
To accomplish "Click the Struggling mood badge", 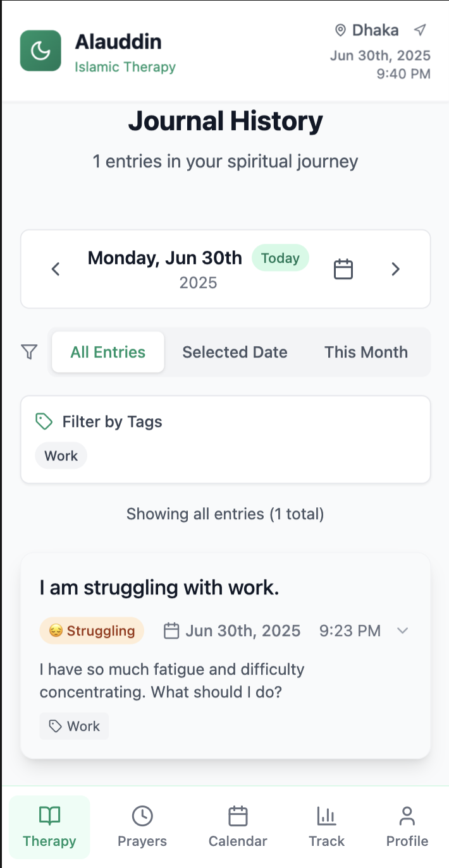I will (92, 630).
